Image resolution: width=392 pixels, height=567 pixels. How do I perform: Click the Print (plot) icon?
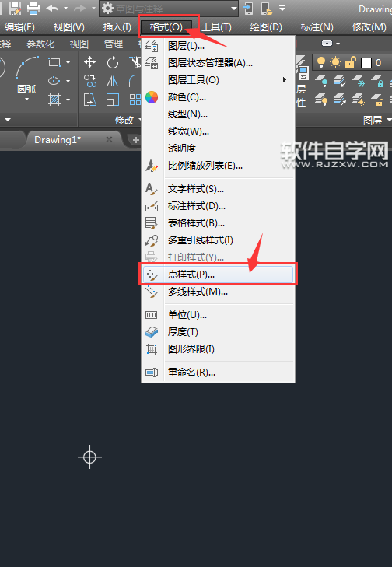click(x=33, y=8)
